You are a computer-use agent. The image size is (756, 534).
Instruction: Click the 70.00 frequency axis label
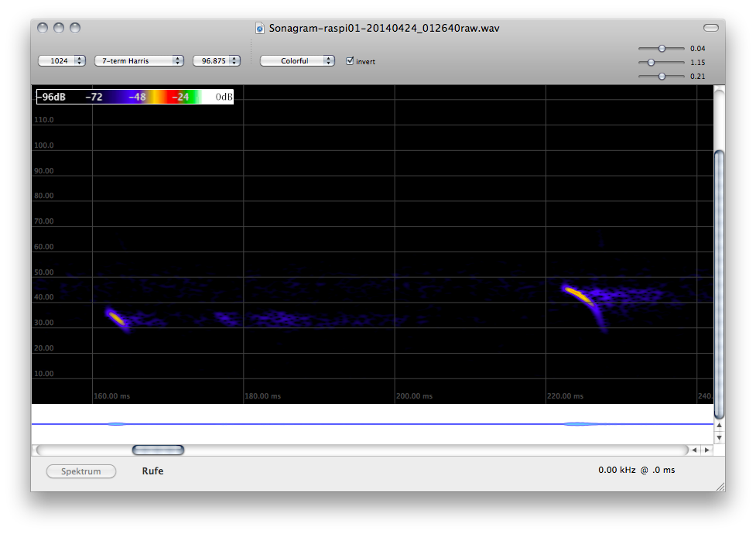click(x=44, y=221)
